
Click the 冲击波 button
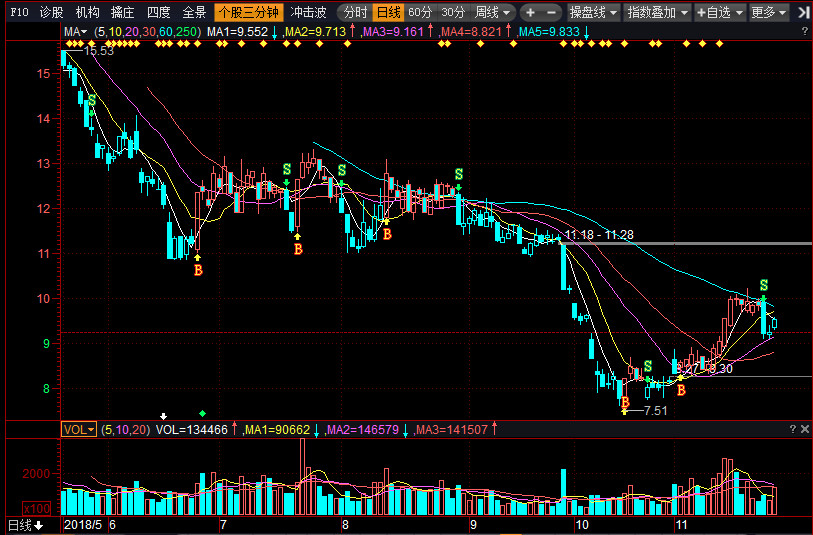[x=308, y=13]
